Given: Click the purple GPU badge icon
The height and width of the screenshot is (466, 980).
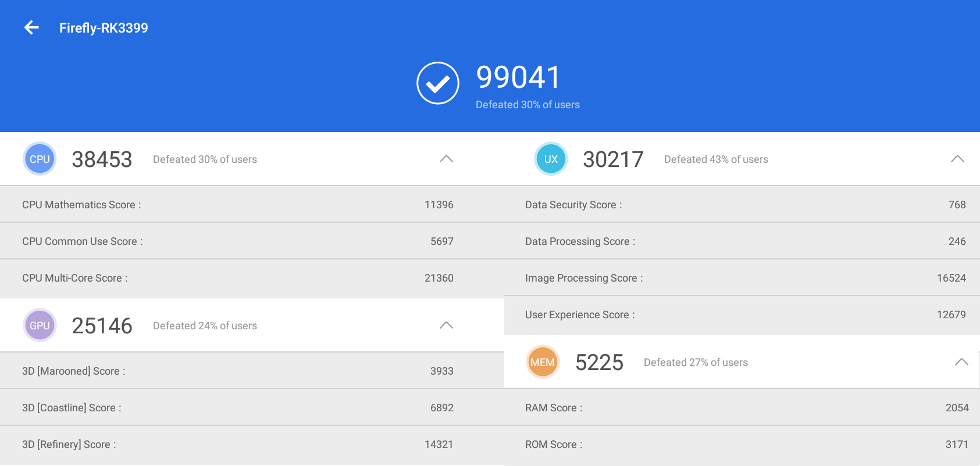Looking at the screenshot, I should pos(40,325).
